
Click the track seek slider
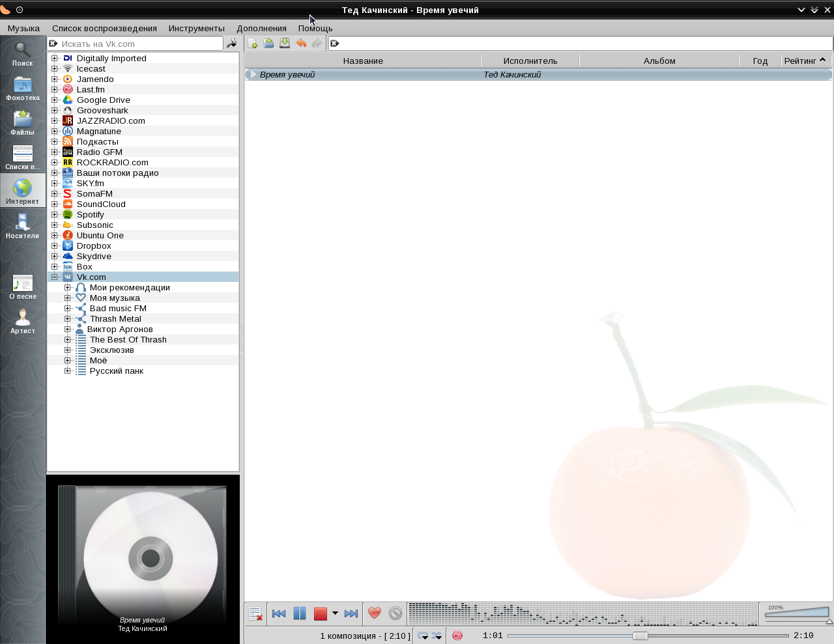[x=648, y=636]
